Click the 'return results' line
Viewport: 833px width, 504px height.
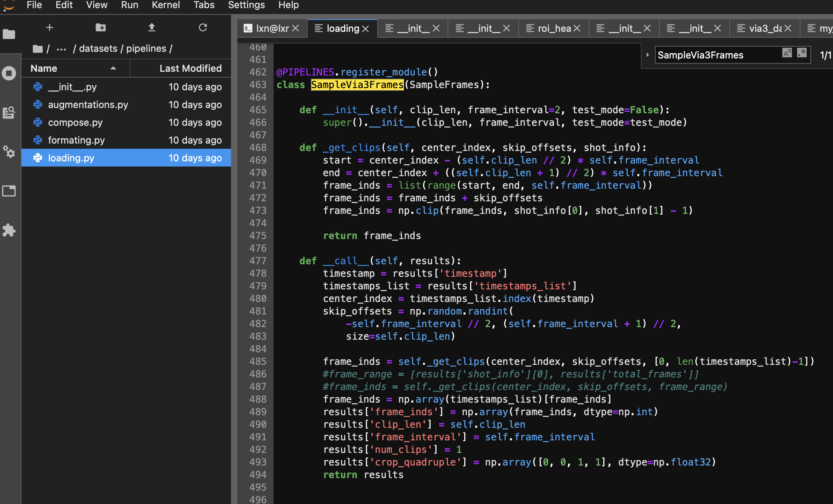click(363, 475)
